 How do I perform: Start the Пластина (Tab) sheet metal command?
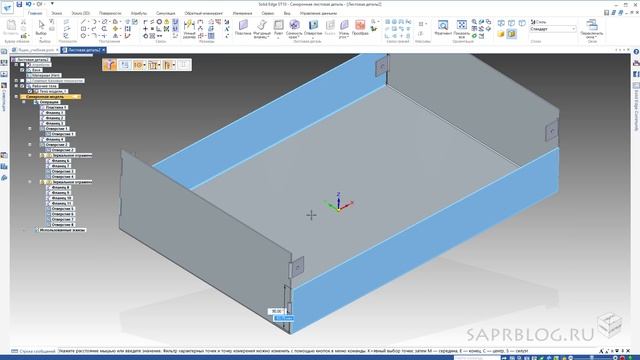[x=243, y=28]
